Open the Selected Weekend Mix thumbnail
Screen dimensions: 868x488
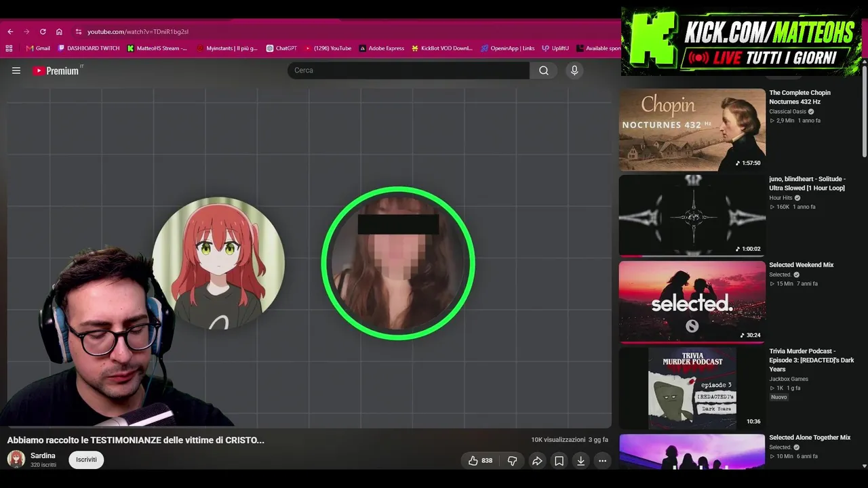tap(692, 302)
